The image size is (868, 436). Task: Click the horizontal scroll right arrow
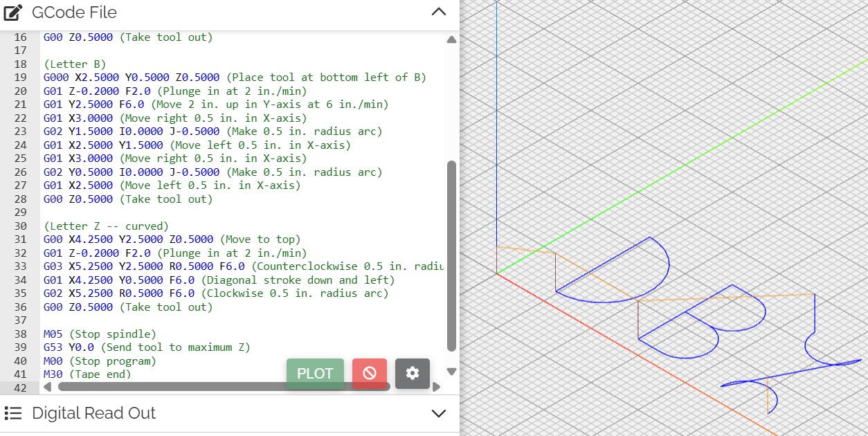(x=436, y=387)
